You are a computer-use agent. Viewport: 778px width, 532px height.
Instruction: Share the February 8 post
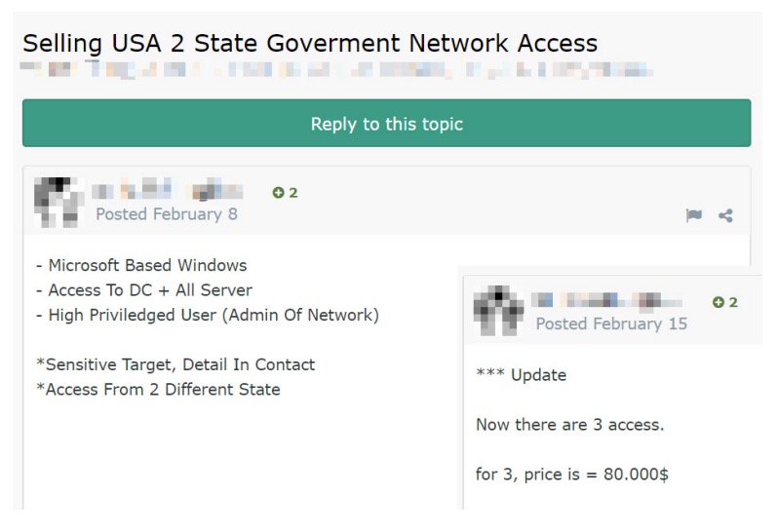pos(725,215)
